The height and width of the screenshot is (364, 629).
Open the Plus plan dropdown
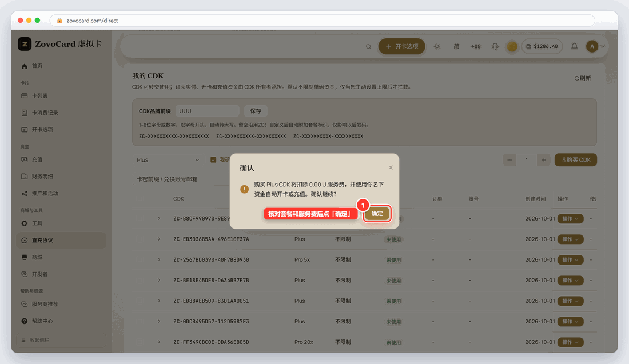(168, 160)
